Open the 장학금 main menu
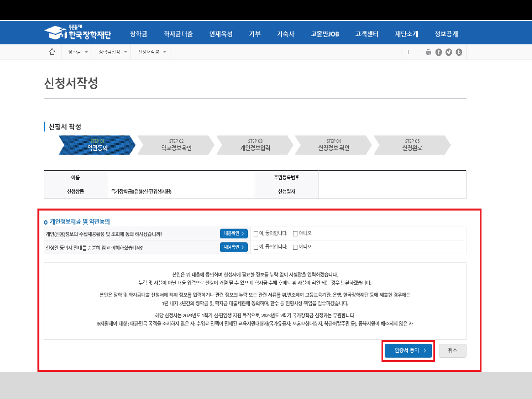Image resolution: width=532 pixels, height=399 pixels. (138, 34)
